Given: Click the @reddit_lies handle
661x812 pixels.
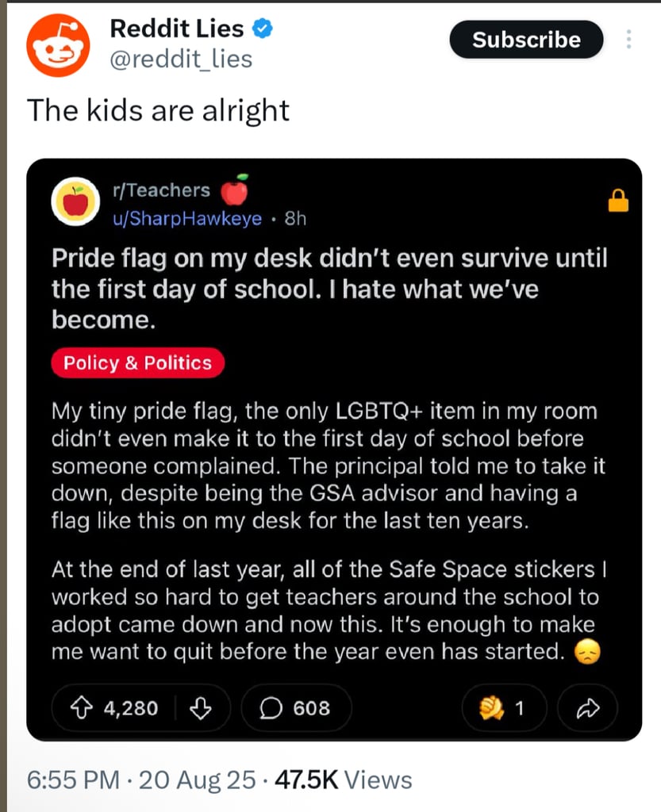Looking at the screenshot, I should coord(181,59).
